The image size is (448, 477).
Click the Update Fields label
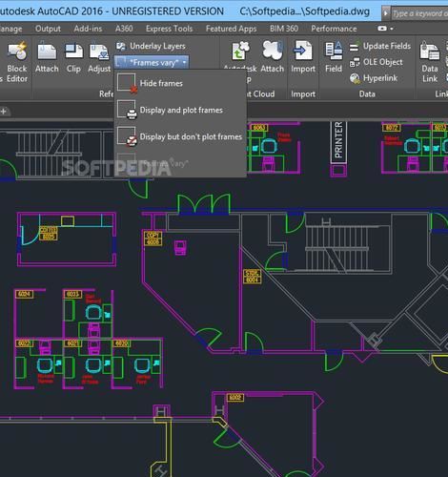click(387, 46)
